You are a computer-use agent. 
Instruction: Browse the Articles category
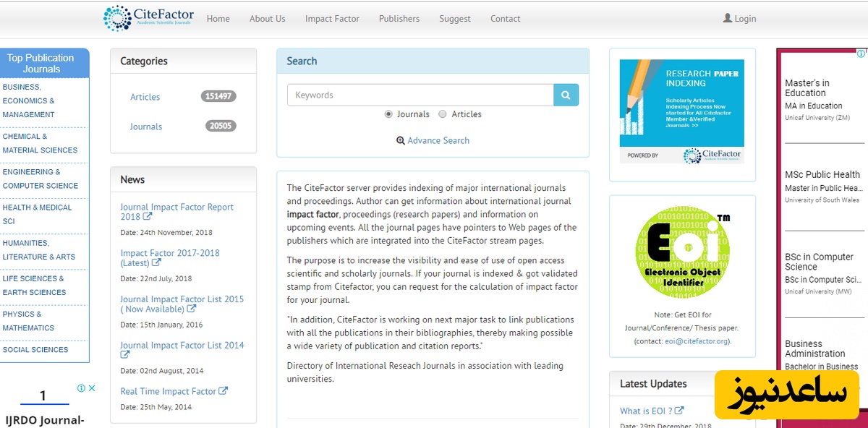click(145, 97)
